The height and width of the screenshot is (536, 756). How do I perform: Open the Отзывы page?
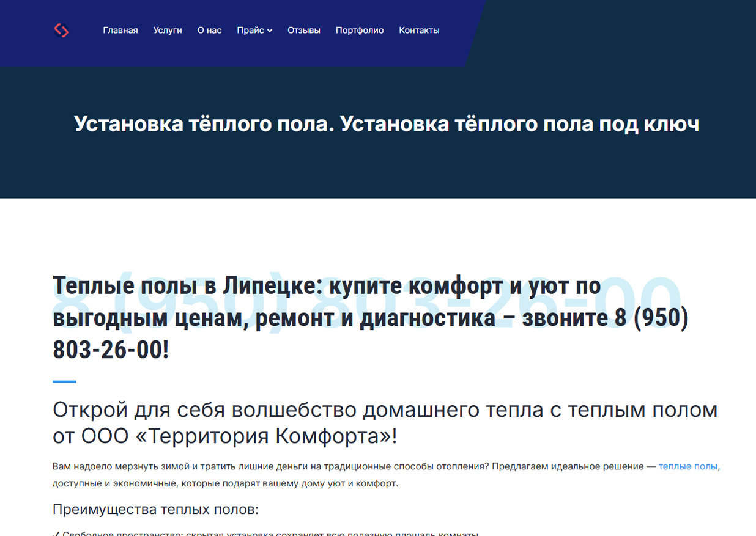[304, 30]
